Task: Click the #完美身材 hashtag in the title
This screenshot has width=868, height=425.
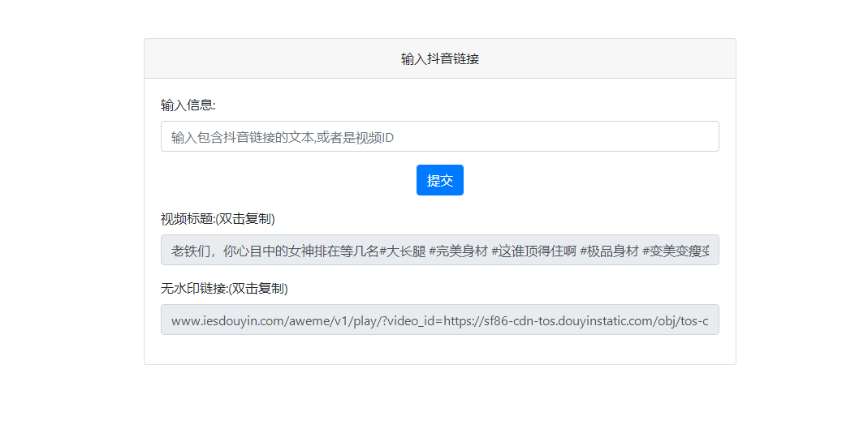Action: 458,251
